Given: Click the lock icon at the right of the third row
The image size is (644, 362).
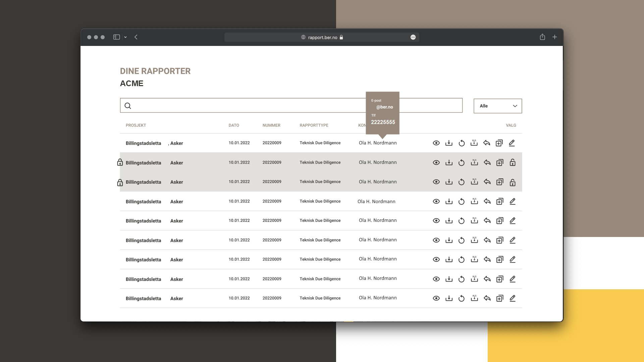Looking at the screenshot, I should coord(513,182).
